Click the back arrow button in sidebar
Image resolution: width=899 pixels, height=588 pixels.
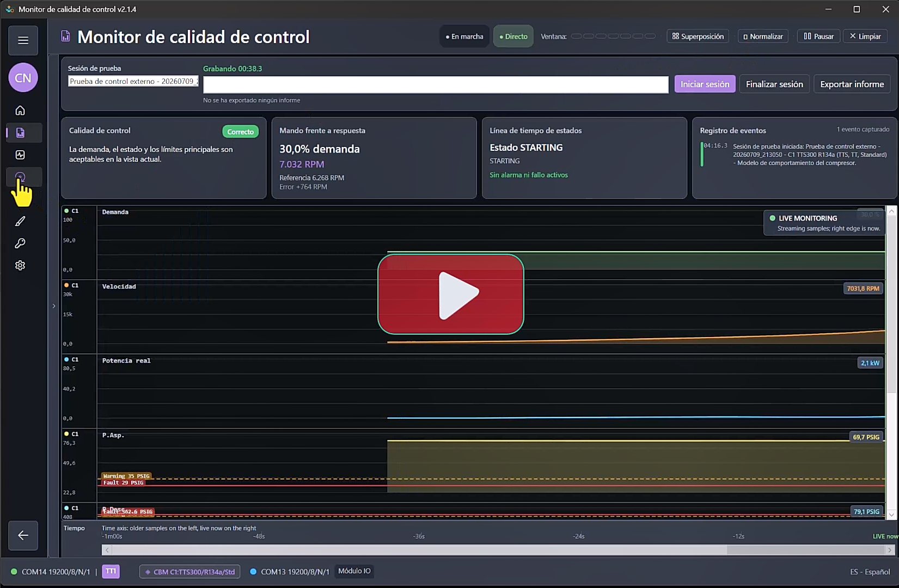(23, 535)
